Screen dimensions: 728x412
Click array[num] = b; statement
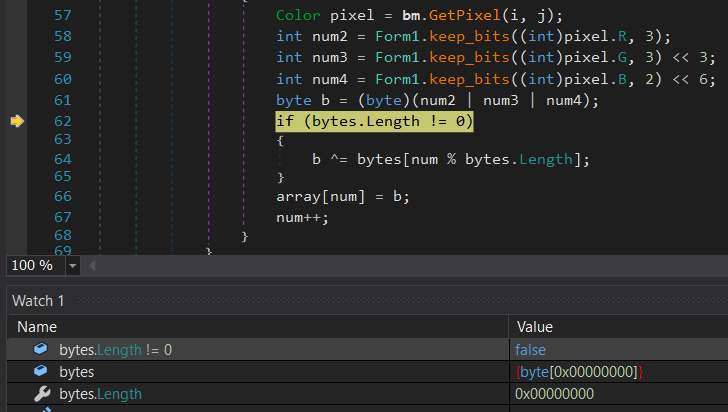[x=343, y=196]
